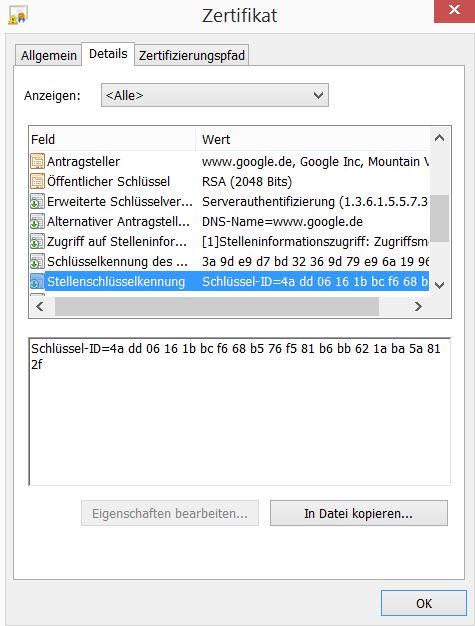Click the Antragsteller field icon
475x626 pixels.
37,161
